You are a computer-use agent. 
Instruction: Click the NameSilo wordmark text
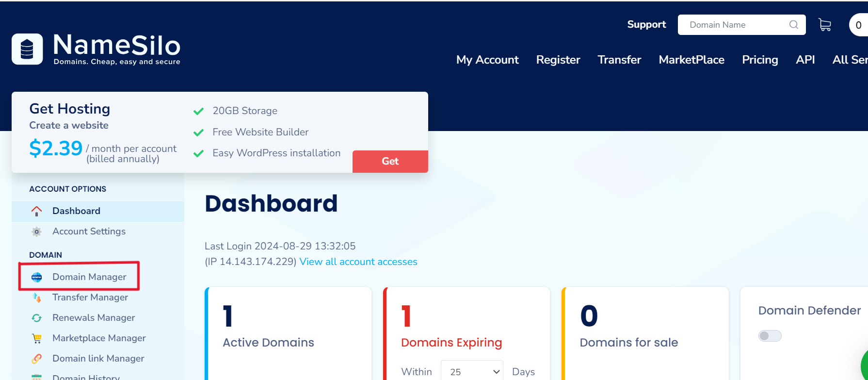[117, 45]
